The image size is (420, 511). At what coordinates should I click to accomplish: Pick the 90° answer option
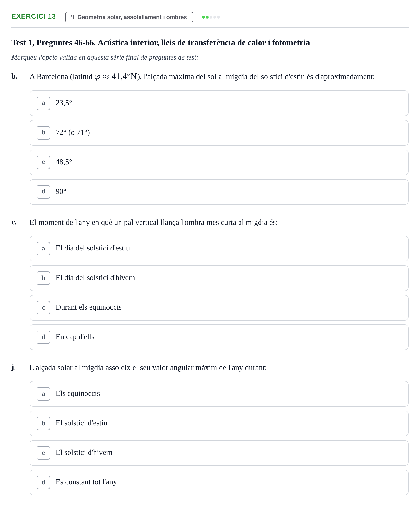[x=219, y=192]
